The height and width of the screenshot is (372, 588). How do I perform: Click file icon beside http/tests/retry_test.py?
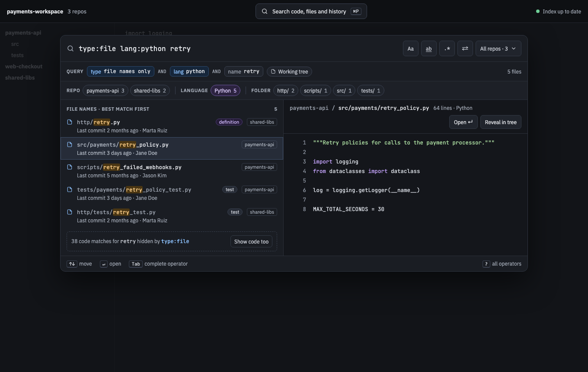coord(70,212)
